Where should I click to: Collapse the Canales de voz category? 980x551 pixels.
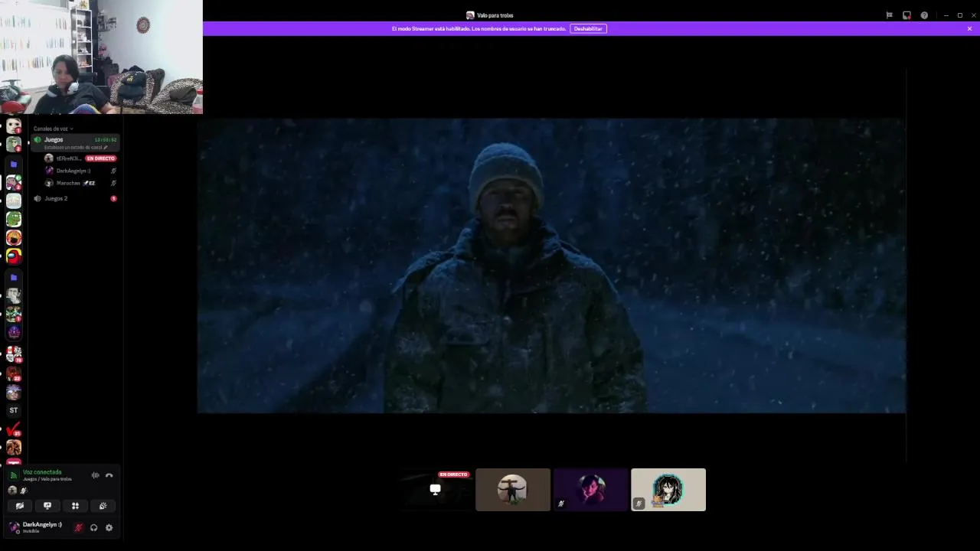(x=53, y=129)
